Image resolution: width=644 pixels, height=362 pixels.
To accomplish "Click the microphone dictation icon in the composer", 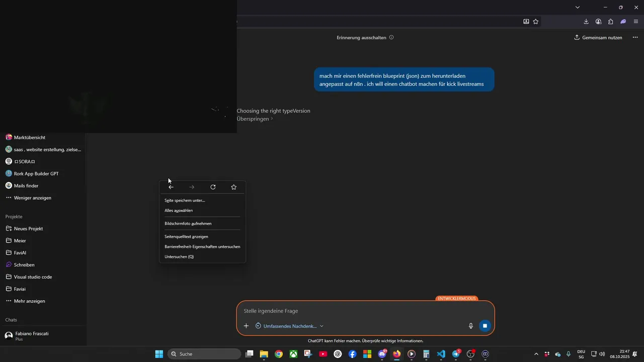I will (471, 326).
